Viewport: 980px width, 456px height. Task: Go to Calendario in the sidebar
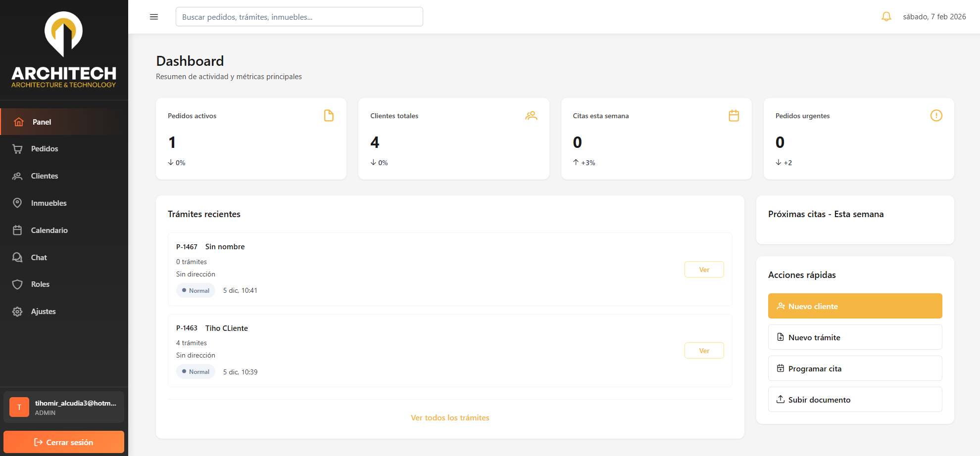49,230
